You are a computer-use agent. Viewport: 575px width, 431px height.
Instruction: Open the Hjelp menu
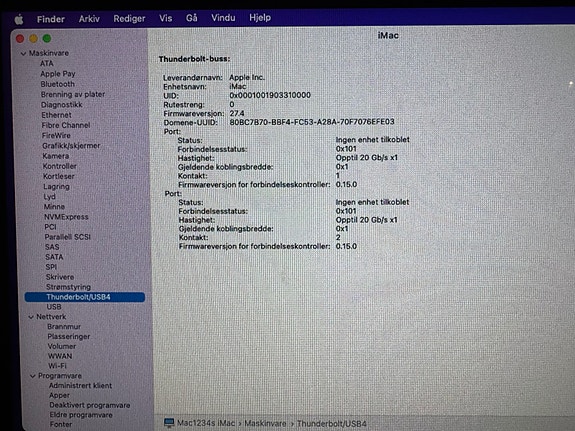point(260,17)
